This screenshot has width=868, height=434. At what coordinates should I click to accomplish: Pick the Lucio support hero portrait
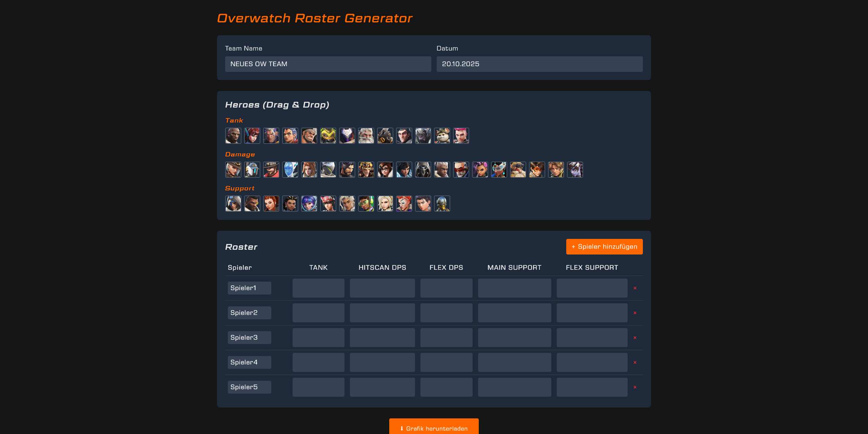[x=366, y=204]
